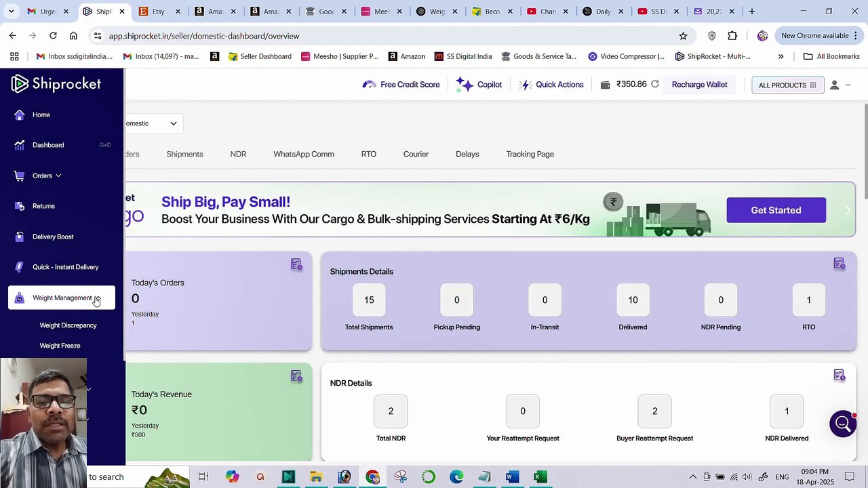Screen dimensions: 868x488
Task: Open Excel from the taskbar
Action: tap(540, 477)
